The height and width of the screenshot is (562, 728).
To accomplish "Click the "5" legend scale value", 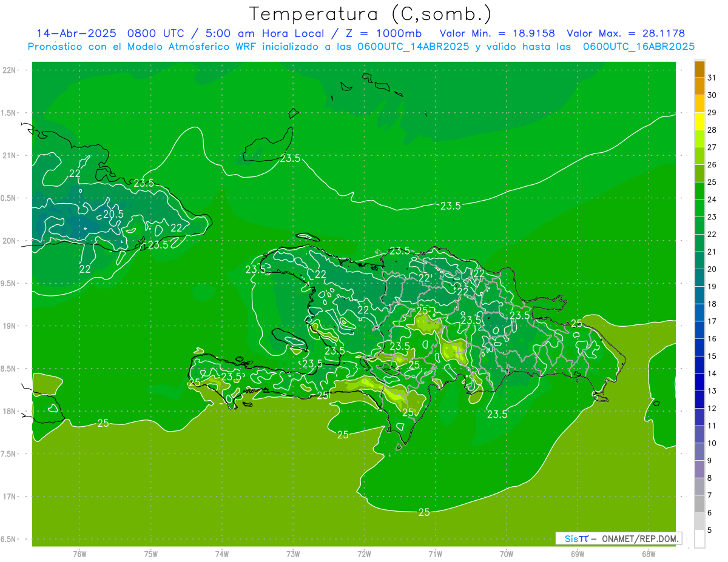I will 710,530.
